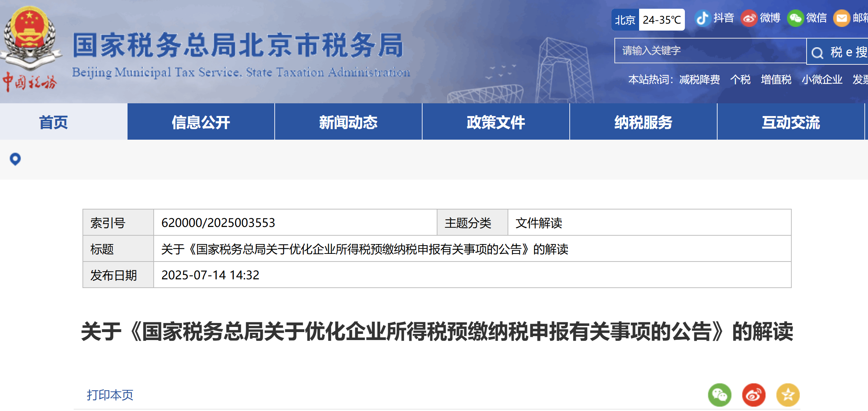
Task: Open the orange mailbox icon
Action: click(x=841, y=18)
